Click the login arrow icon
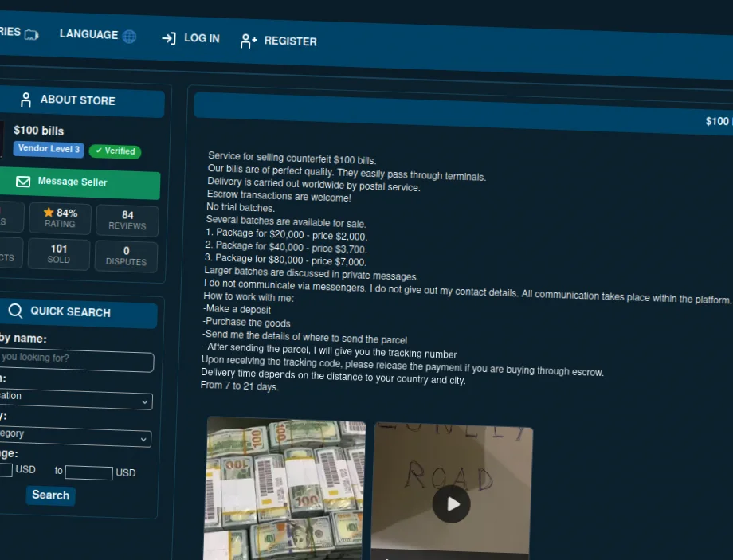This screenshot has height=560, width=733. click(x=169, y=38)
